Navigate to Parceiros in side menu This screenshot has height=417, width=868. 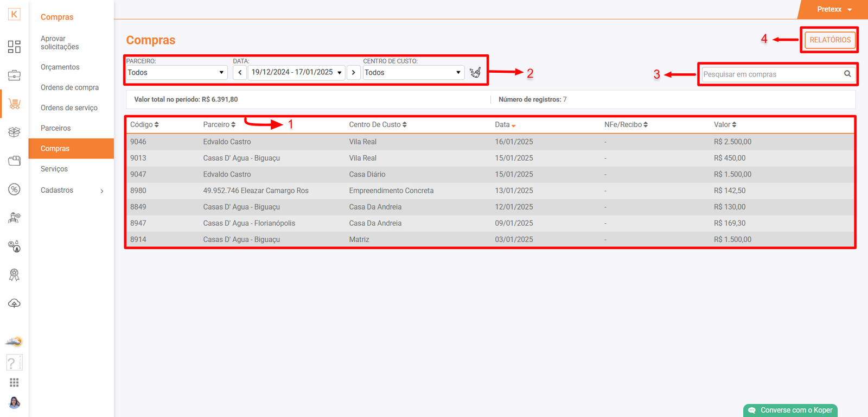tap(55, 128)
